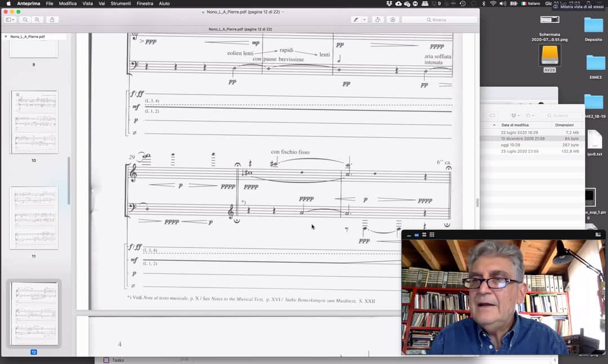Open the Share button in Preview toolbar
This screenshot has width=608, height=364.
tap(52, 19)
